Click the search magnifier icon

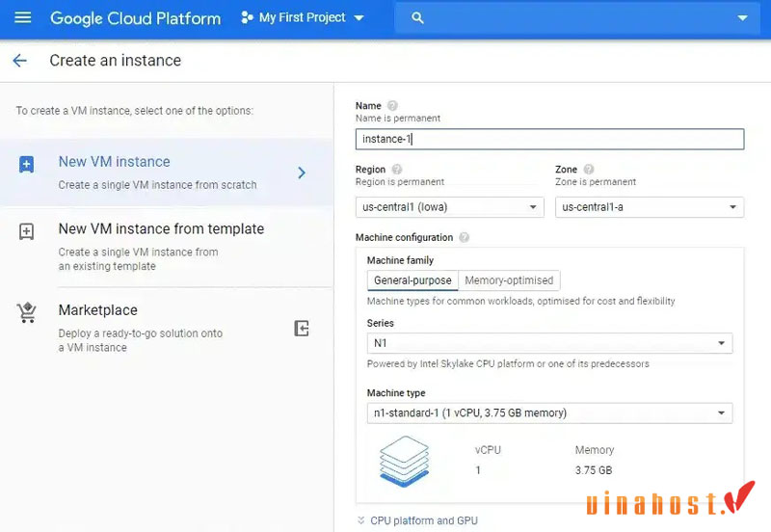pyautogui.click(x=417, y=18)
